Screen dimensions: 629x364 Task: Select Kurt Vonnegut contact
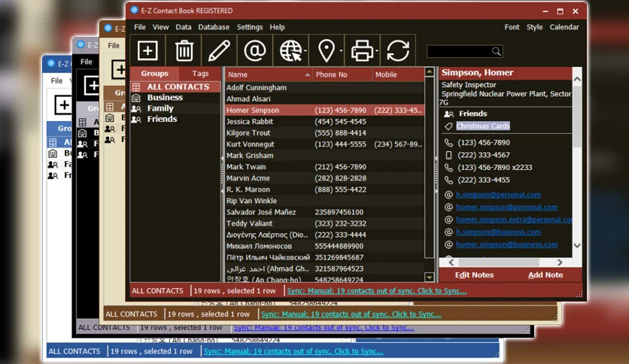pos(324,144)
